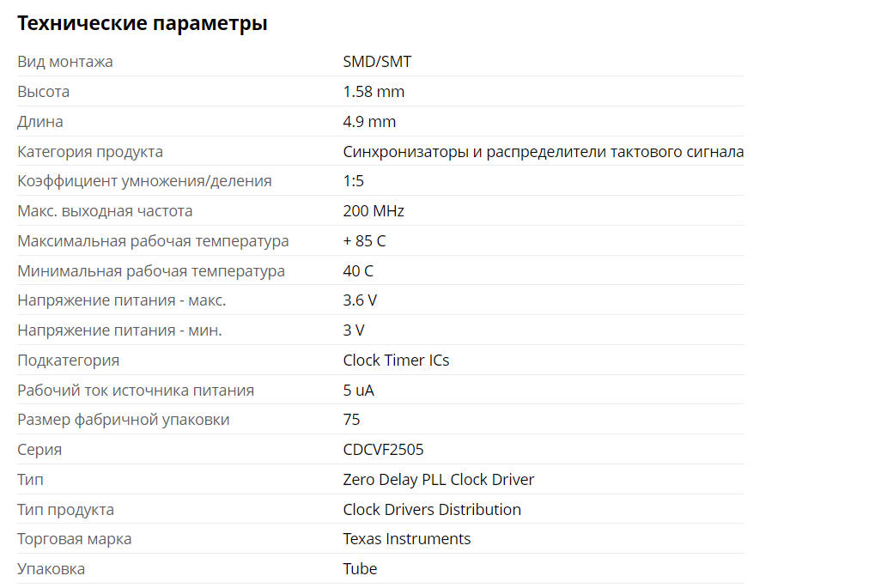
Task: Select the '5 uA' supply current value
Action: (358, 391)
